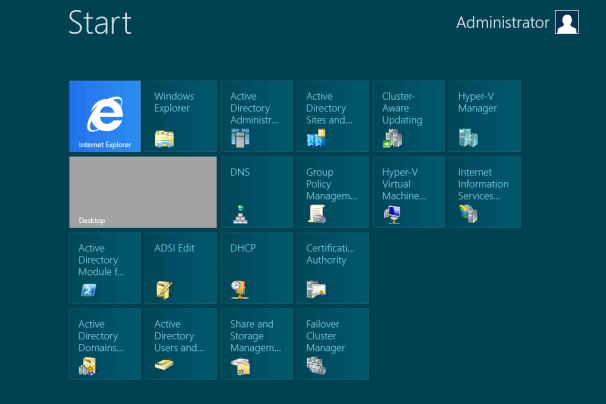The height and width of the screenshot is (404, 606).
Task: Open Internet Information Services Manager tile
Action: (x=485, y=192)
